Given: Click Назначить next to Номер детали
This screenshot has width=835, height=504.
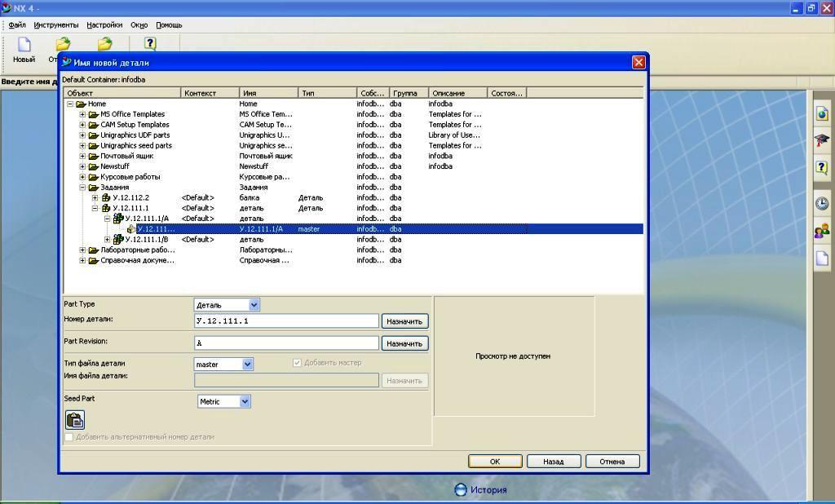Looking at the screenshot, I should pos(404,321).
